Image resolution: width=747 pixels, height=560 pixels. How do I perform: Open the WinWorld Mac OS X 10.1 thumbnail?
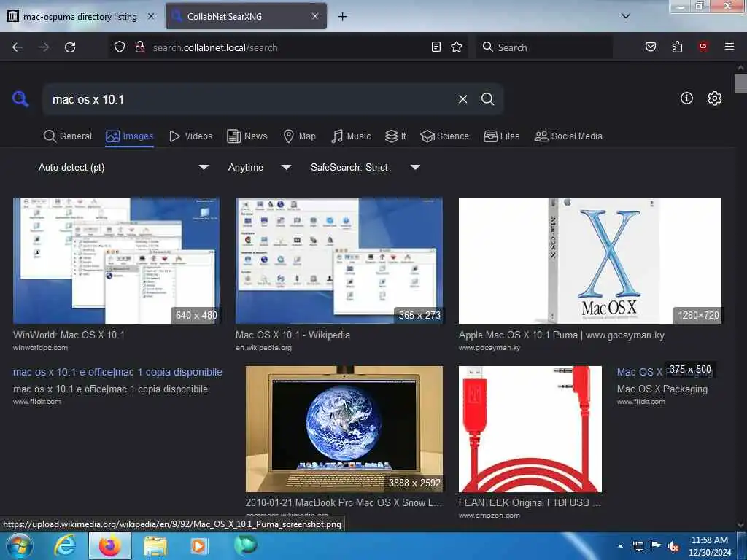[116, 261]
